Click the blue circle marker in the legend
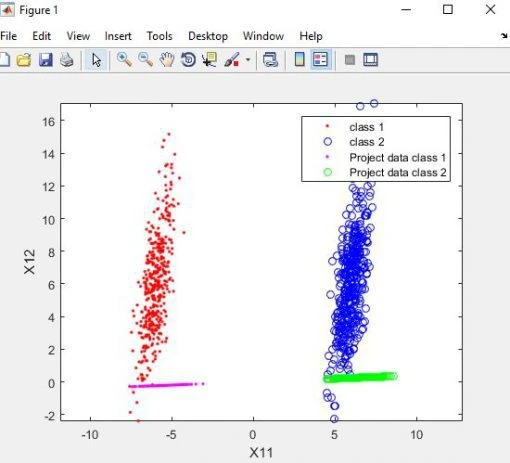This screenshot has width=510, height=463. point(328,142)
